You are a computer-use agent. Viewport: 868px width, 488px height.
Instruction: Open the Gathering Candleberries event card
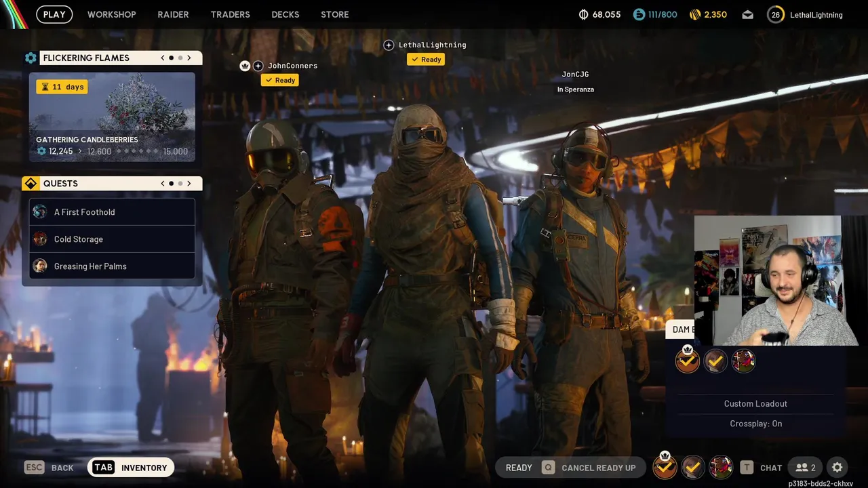point(112,117)
